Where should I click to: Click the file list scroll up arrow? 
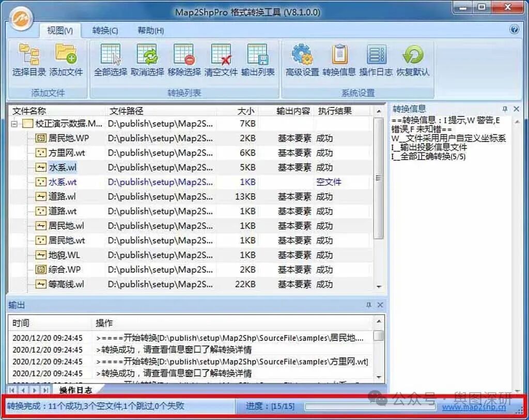point(379,111)
